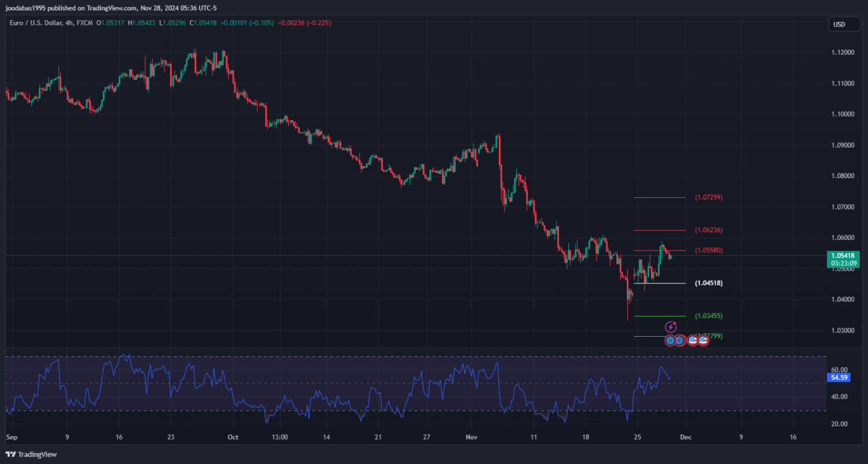Click the Sep label on the time axis
This screenshot has height=464, width=868.
[12, 437]
